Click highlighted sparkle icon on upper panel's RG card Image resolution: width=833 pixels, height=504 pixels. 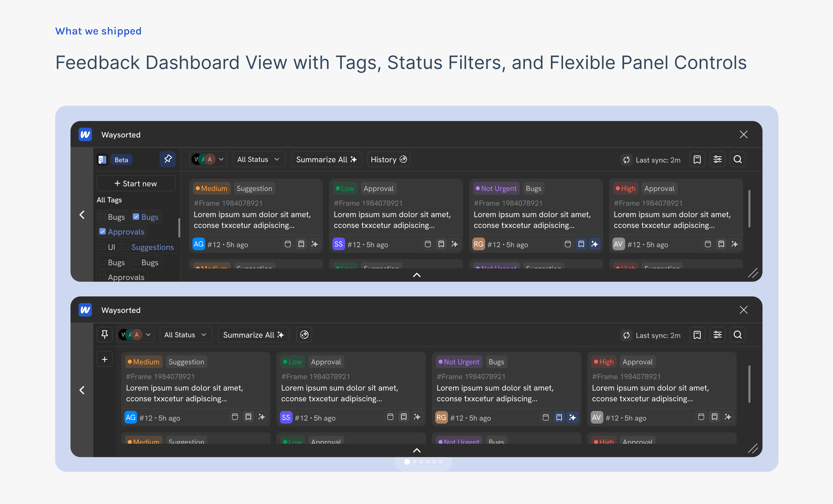595,244
